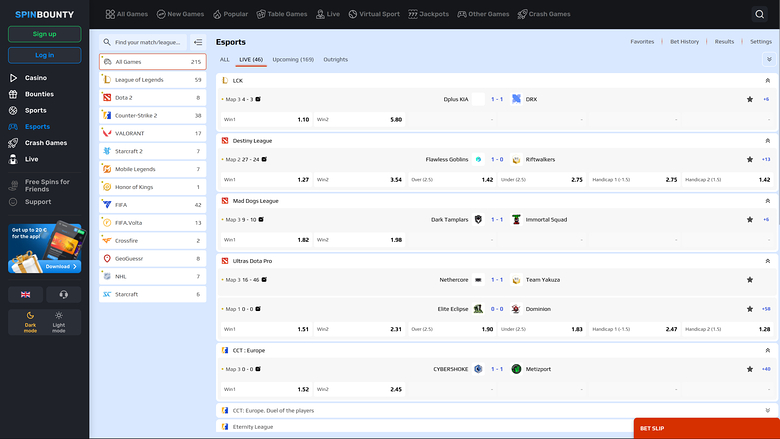The image size is (780, 439).
Task: Bet Win2 at 3.54 on Riftwalkers
Action: pos(359,180)
